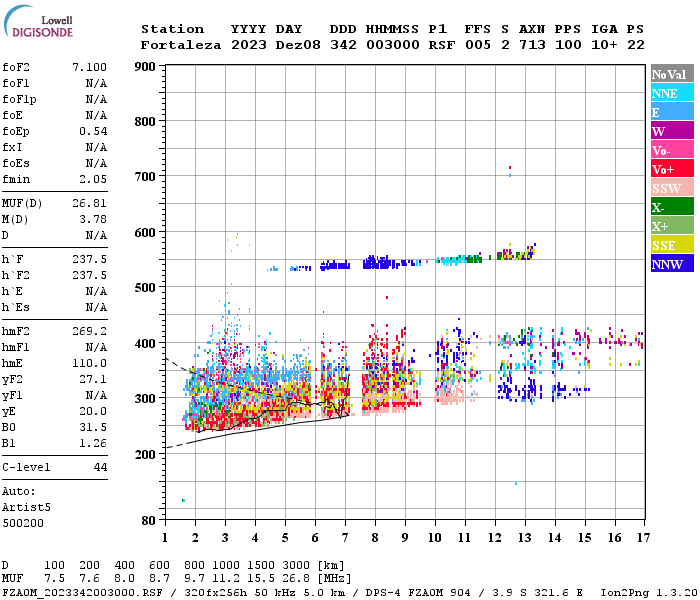The width and height of the screenshot is (700, 600).
Task: Click the 17 MHz x-axis label
Action: click(x=643, y=538)
